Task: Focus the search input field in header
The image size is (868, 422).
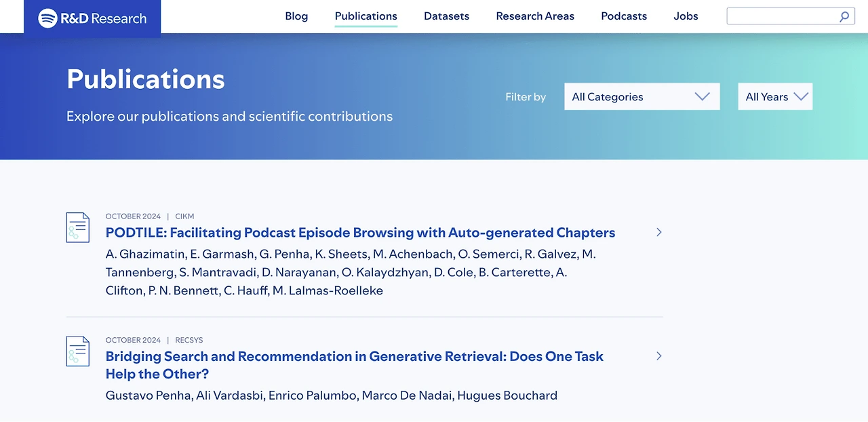Action: (x=781, y=16)
